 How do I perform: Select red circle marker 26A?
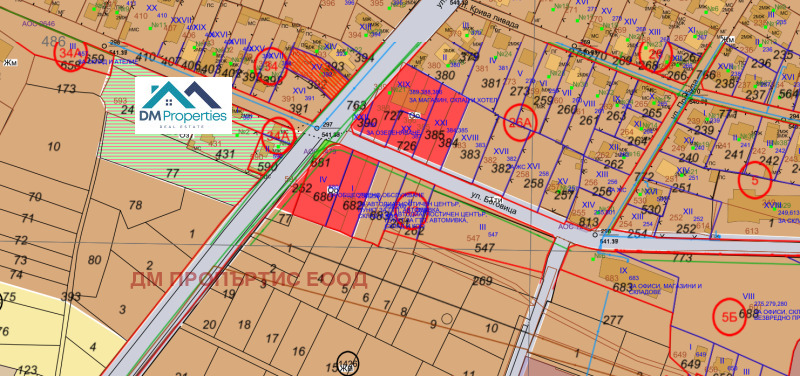tap(521, 122)
